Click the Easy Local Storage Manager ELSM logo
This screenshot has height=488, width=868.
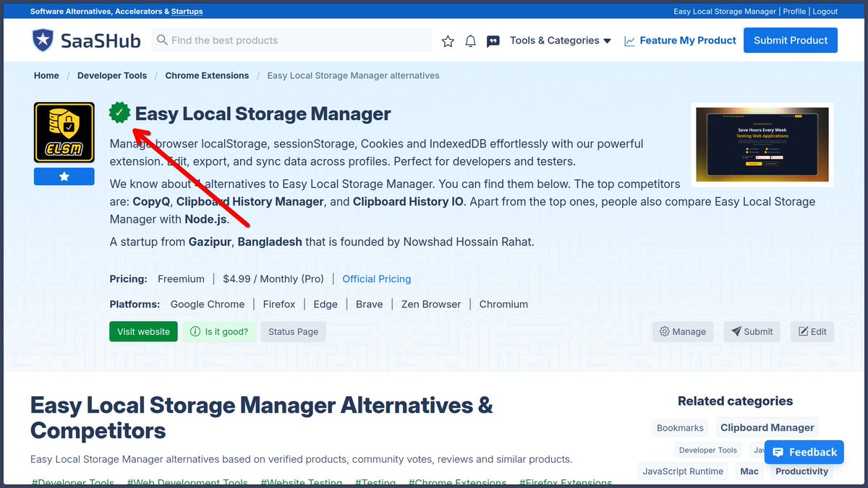64,132
